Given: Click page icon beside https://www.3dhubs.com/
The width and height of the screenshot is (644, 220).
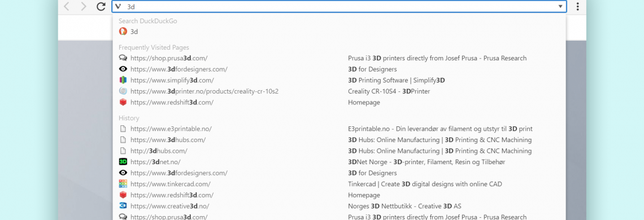Looking at the screenshot, I should [x=123, y=139].
